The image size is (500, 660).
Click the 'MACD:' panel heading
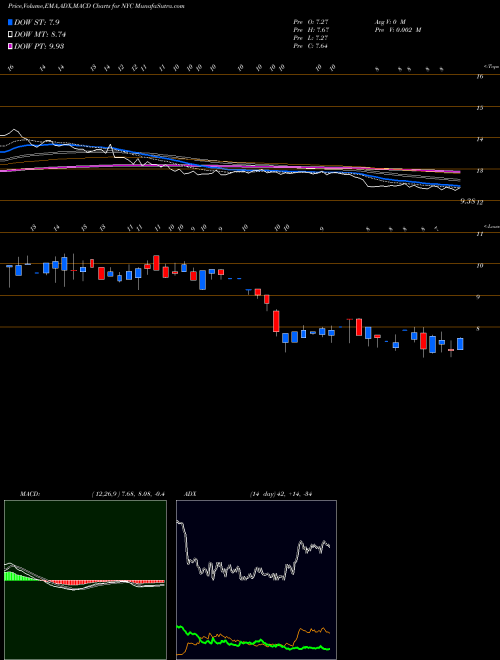point(30,494)
